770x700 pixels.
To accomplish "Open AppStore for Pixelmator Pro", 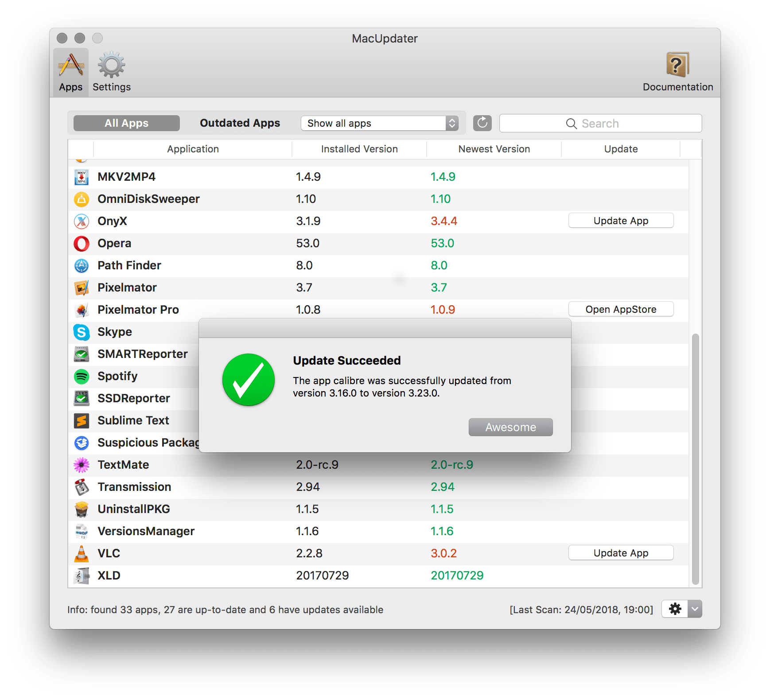I will (x=621, y=309).
